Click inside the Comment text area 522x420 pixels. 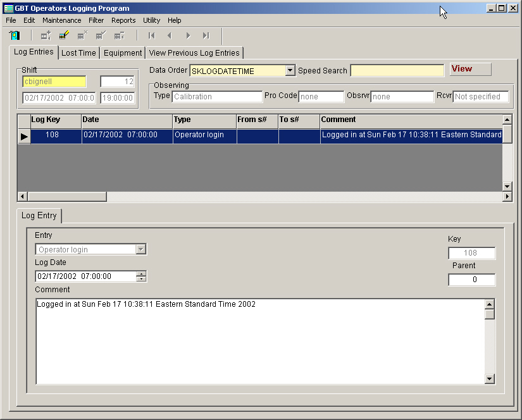[260, 342]
